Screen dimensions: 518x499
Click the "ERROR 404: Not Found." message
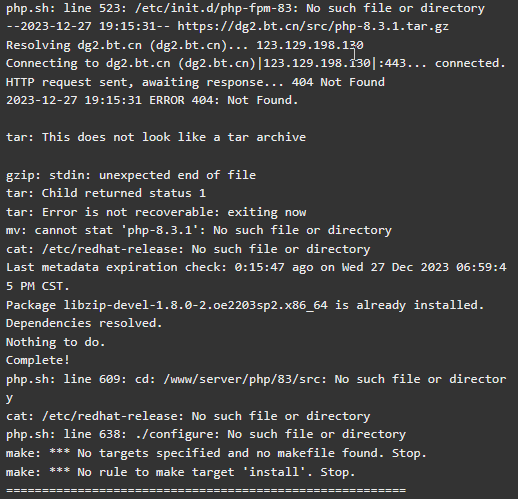[x=224, y=100]
